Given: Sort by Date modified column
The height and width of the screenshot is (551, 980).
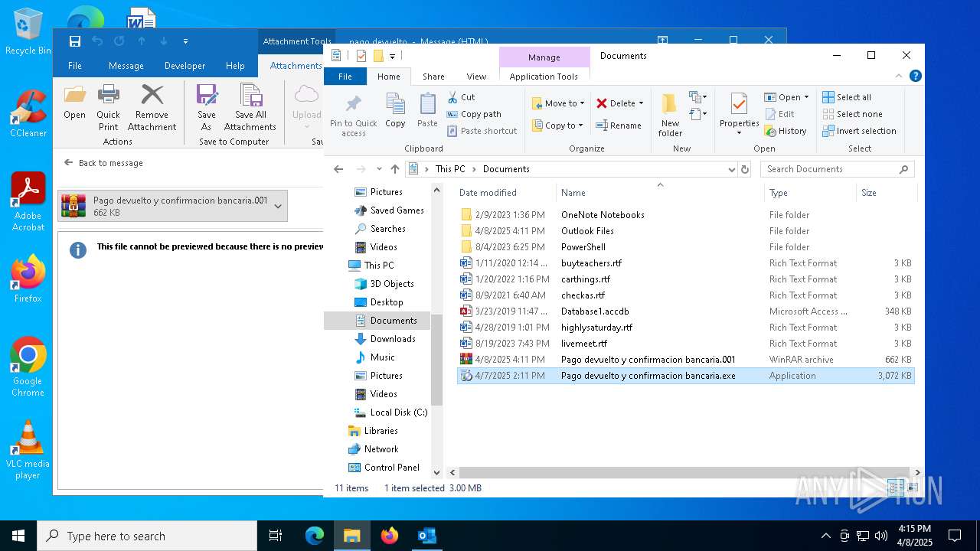Looking at the screenshot, I should (505, 193).
